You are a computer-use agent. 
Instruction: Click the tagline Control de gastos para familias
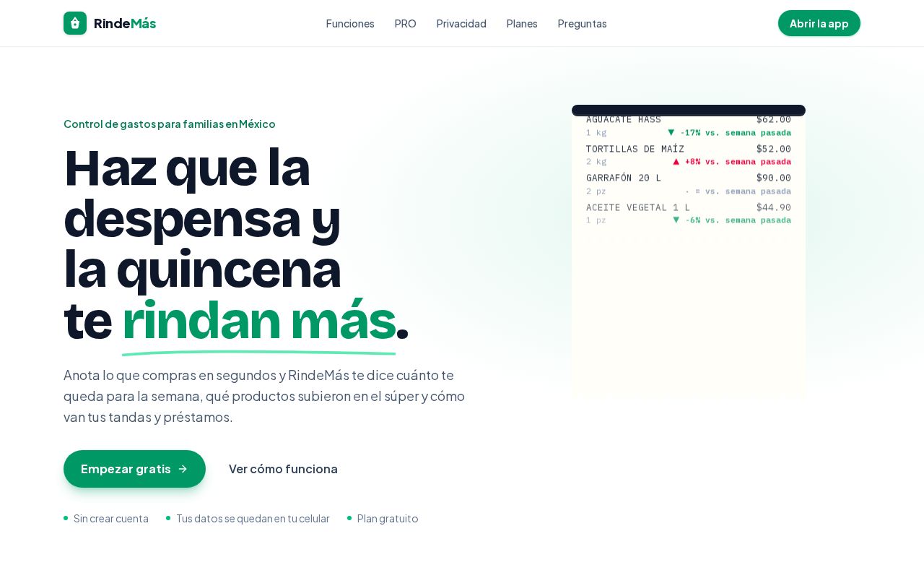(x=170, y=124)
